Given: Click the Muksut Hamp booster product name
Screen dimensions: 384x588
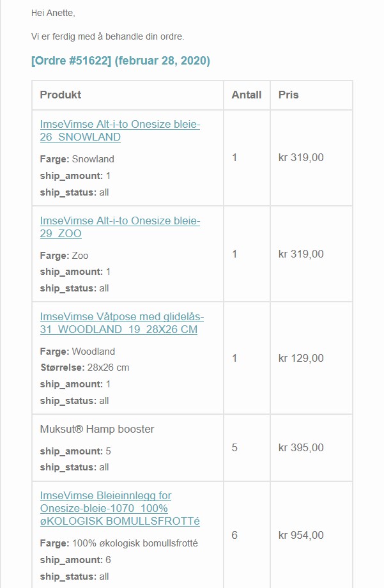Looking at the screenshot, I should click(97, 429).
